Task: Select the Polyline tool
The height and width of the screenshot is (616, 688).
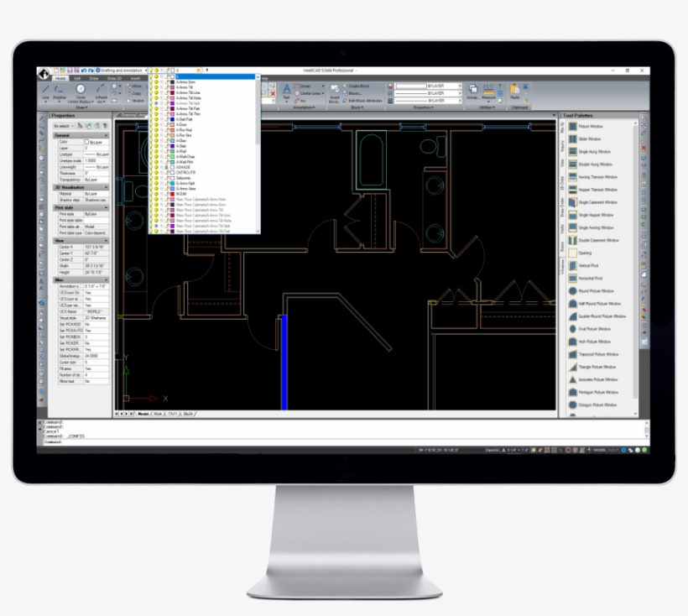Action: coord(60,86)
